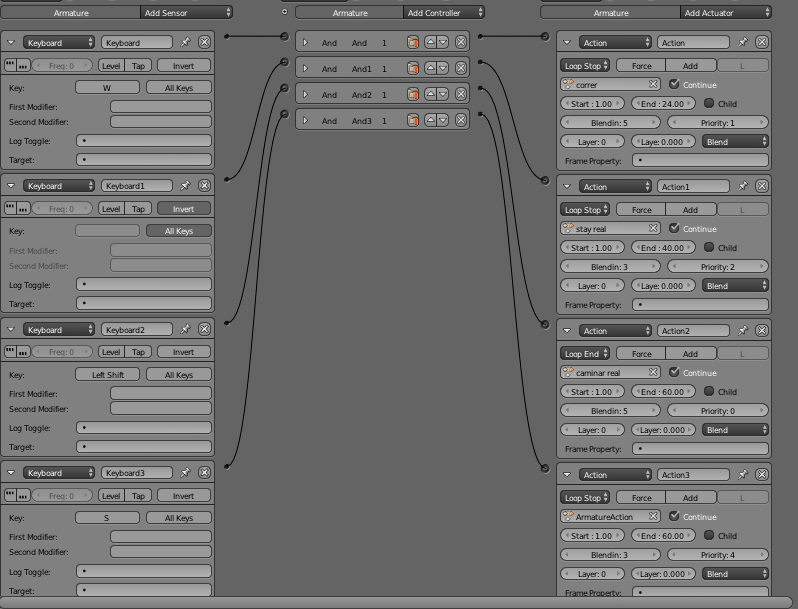Remove the Keyboard1 sensor
The image size is (798, 609).
(204, 186)
